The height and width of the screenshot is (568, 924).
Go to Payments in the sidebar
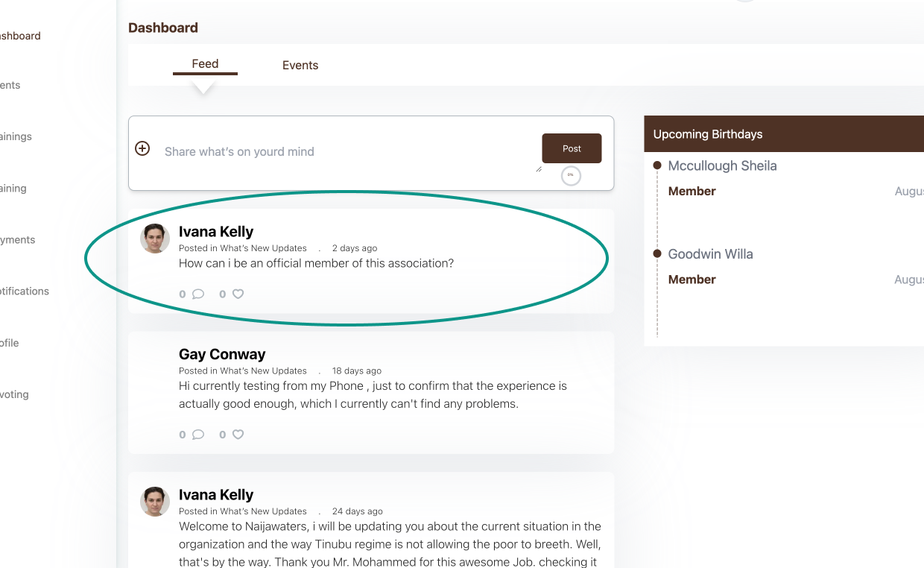click(17, 240)
